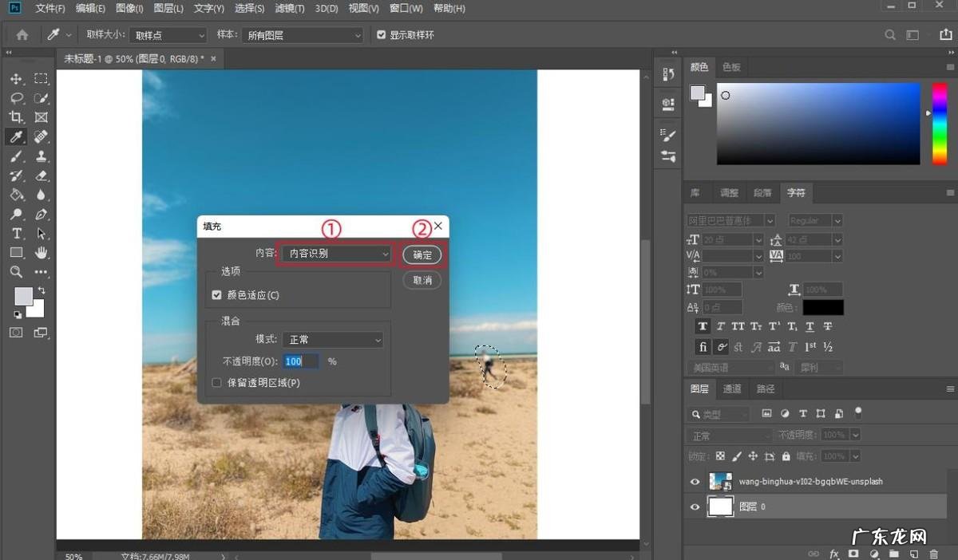Viewport: 958px width, 560px height.
Task: Expand the 取样大小 dropdown
Action: [168, 35]
